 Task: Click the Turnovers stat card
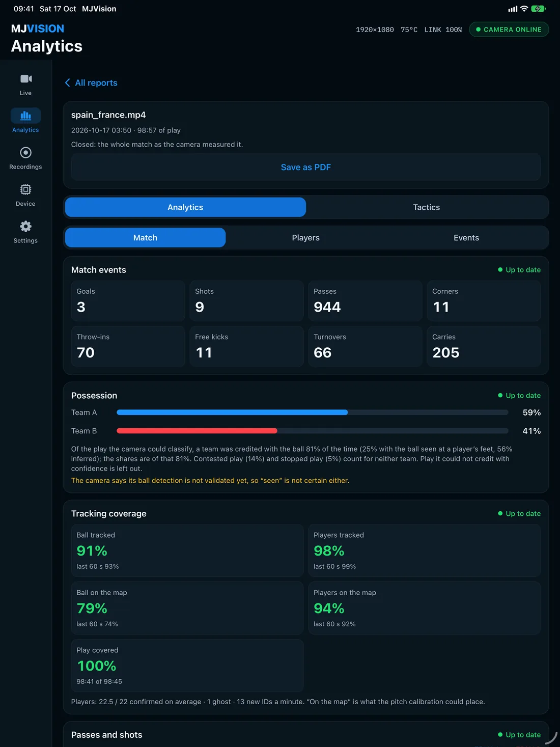[365, 347]
